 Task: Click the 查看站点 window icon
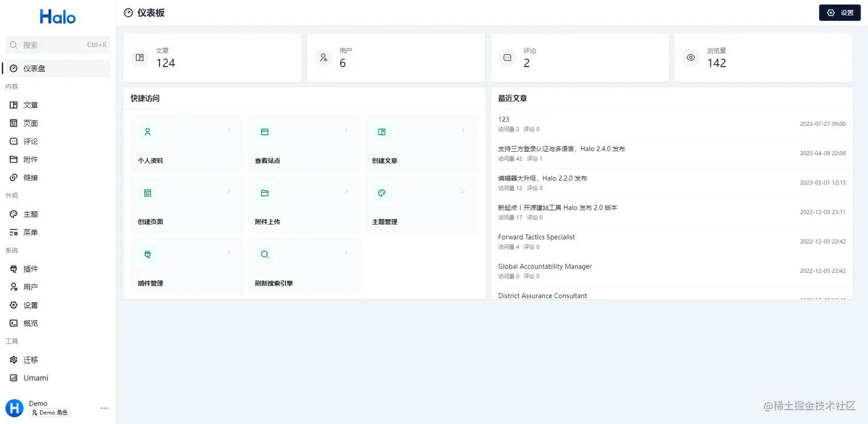click(x=265, y=132)
